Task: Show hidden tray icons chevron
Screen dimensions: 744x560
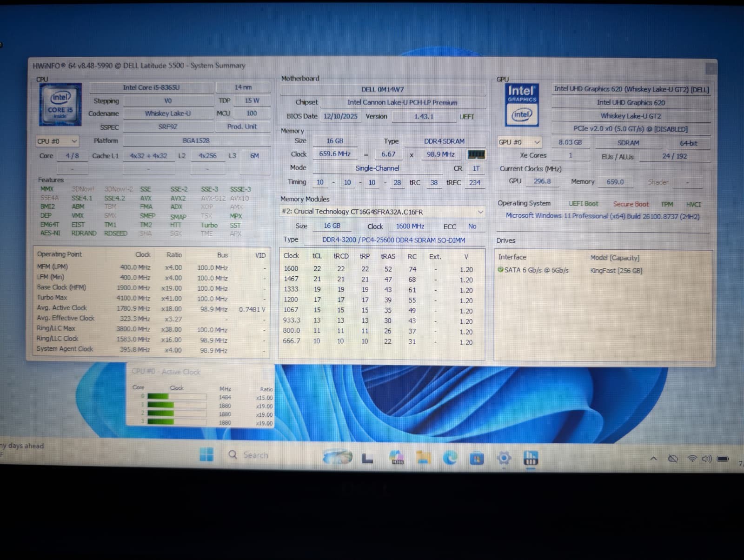Action: point(653,459)
